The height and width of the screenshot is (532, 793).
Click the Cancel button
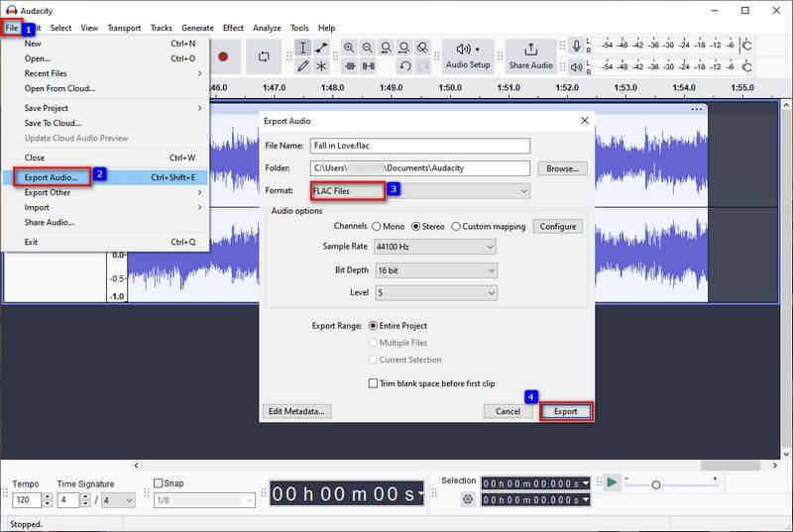508,411
